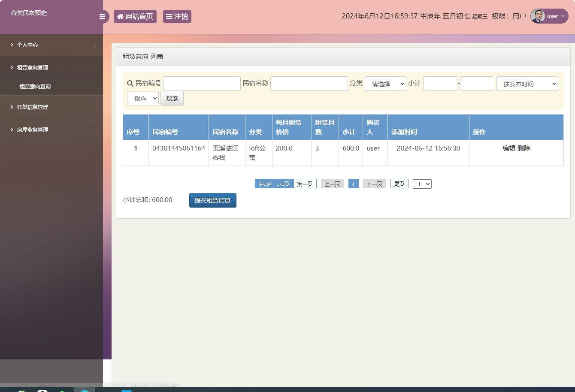The image size is (575, 392).
Task: Open 网站首页 via the home icon button
Action: 135,17
